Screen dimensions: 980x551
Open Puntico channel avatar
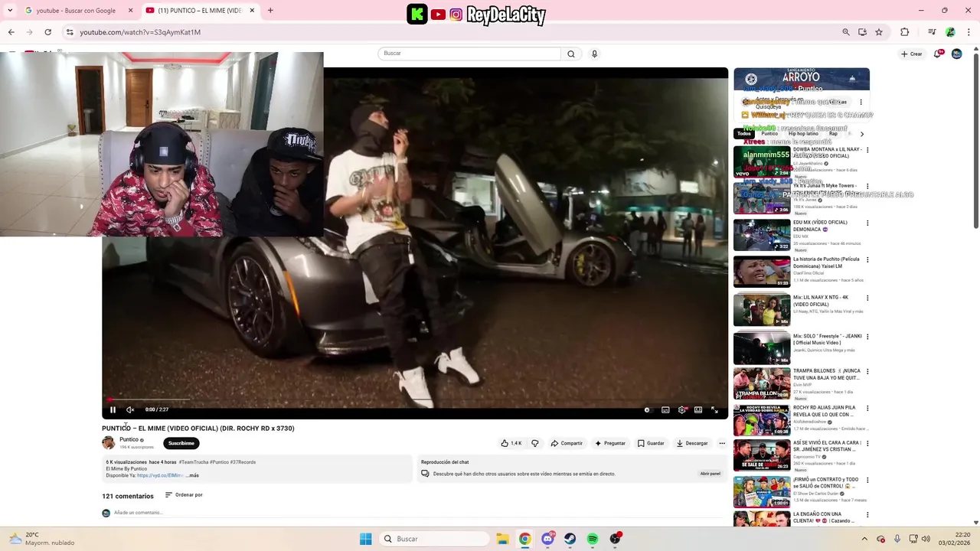108,442
